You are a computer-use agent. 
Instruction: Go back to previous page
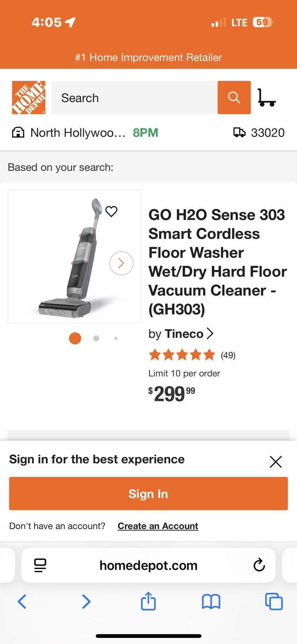tap(22, 601)
